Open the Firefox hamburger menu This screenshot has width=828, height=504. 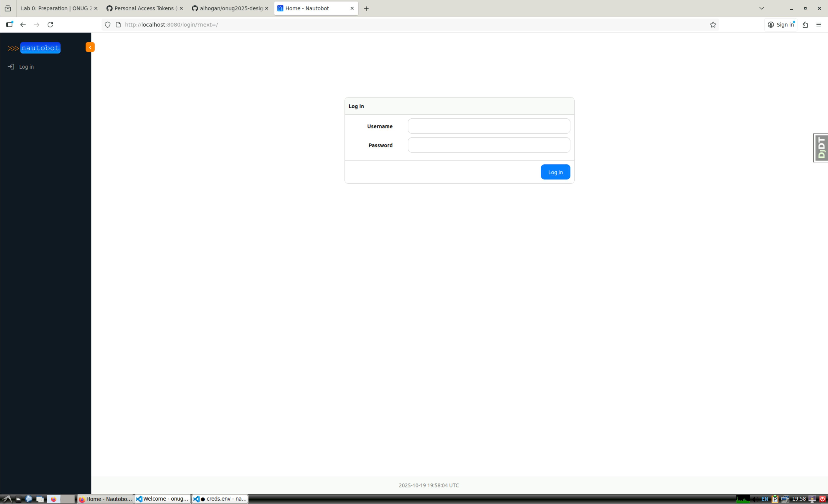(818, 25)
